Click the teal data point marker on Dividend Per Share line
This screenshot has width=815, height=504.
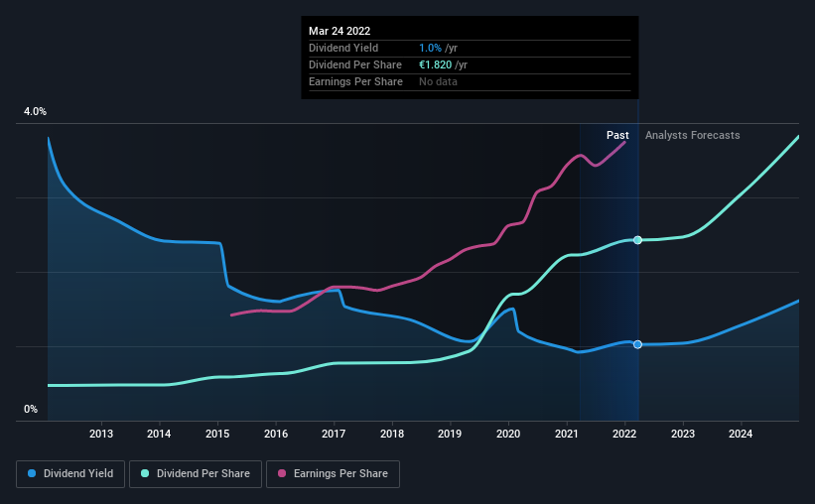[637, 240]
